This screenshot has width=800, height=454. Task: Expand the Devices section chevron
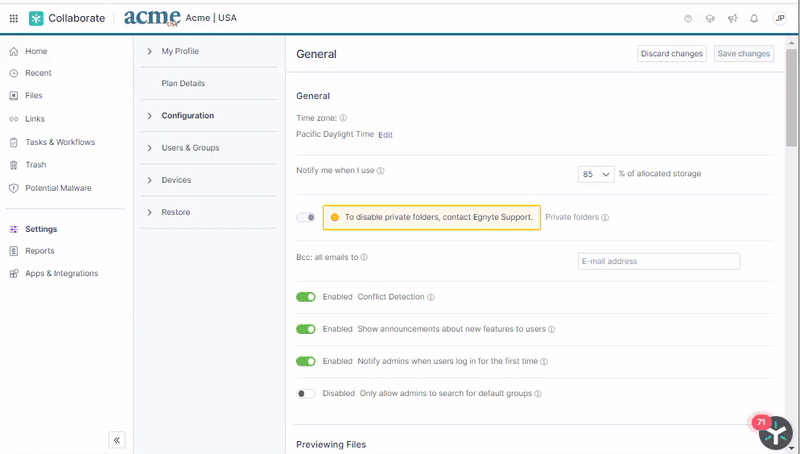(149, 180)
